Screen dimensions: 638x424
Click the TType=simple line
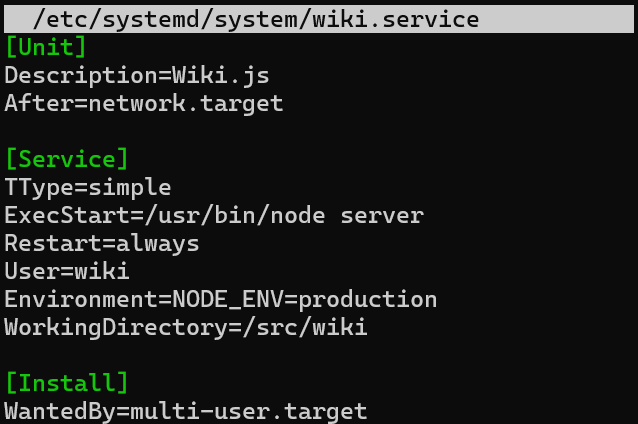[x=88, y=187]
